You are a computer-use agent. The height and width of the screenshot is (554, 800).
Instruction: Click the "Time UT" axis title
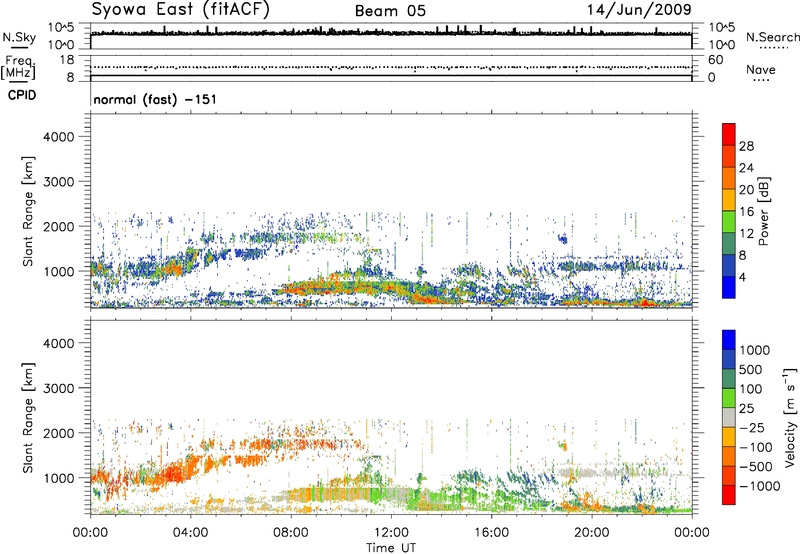pyautogui.click(x=391, y=548)
